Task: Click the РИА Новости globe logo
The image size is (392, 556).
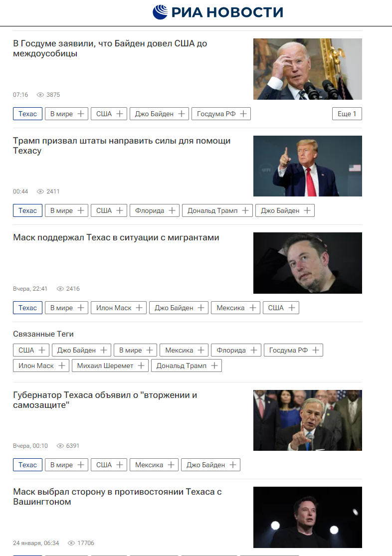Action: 160,12
